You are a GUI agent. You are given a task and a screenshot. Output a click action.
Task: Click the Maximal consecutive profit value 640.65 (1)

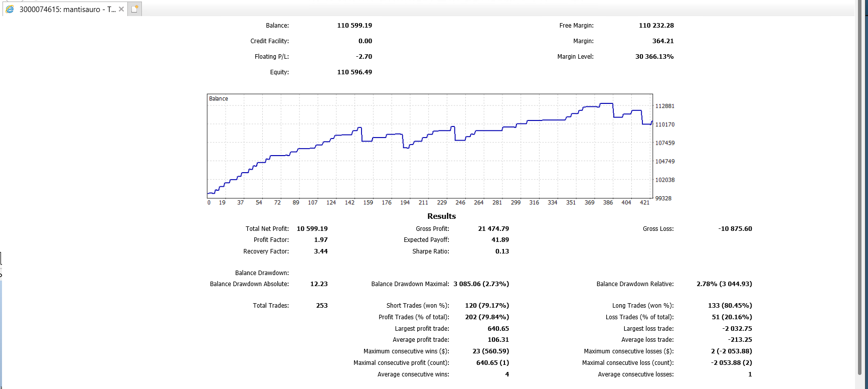(492, 363)
